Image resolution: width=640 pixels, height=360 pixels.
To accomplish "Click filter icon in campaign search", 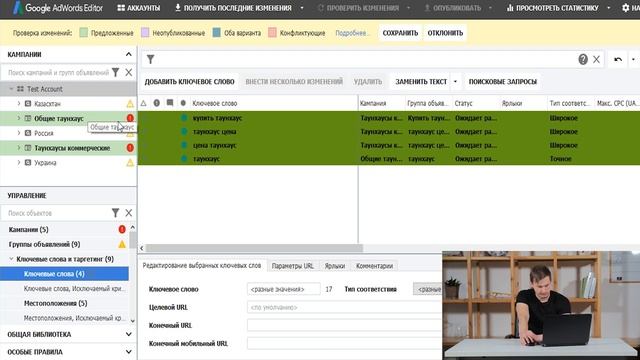I will (x=116, y=73).
